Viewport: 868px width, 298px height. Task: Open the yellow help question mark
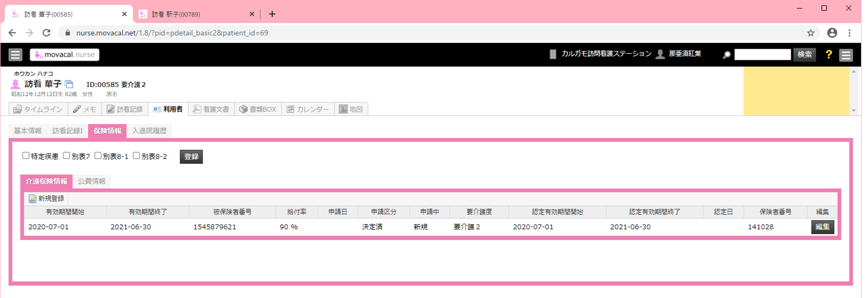(x=828, y=55)
